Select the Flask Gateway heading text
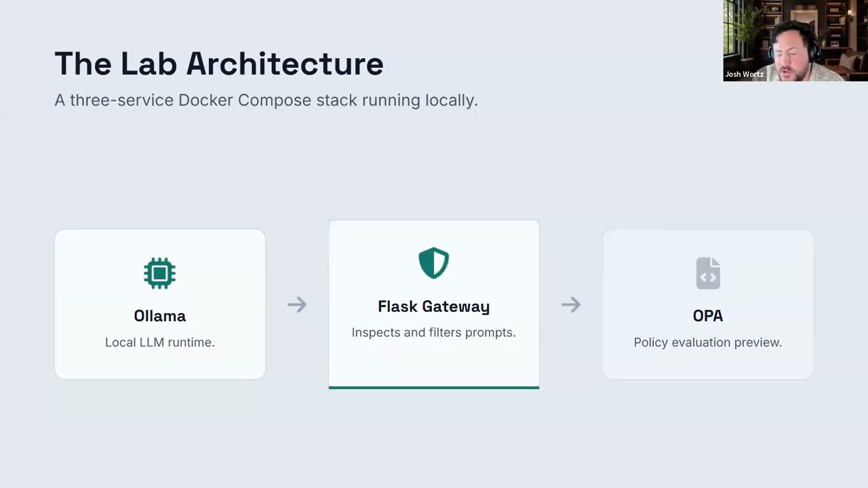The width and height of the screenshot is (868, 488). click(434, 306)
